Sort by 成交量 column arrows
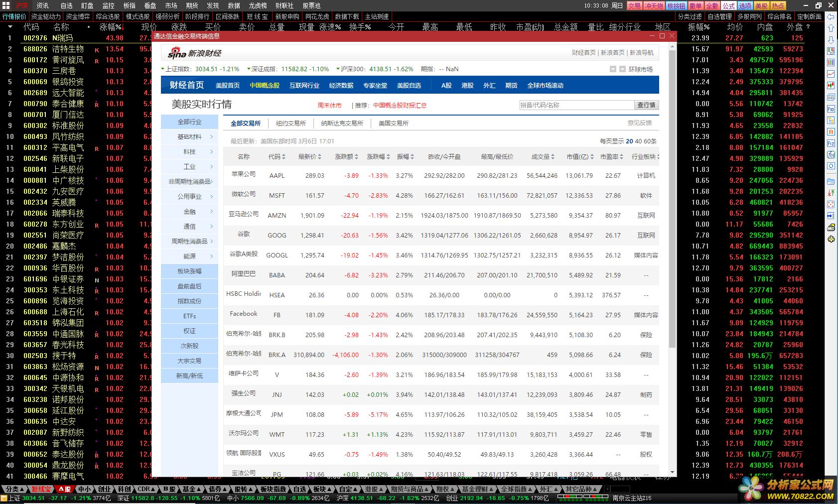The height and width of the screenshot is (504, 838). 553,157
